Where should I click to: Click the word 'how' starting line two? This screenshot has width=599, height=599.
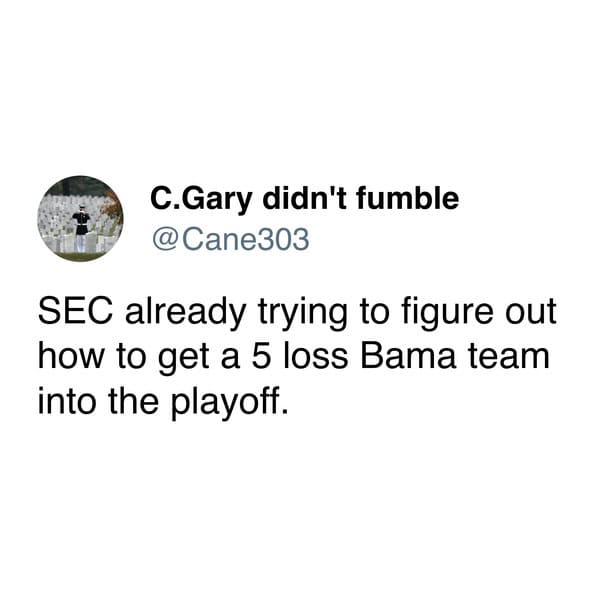71,355
